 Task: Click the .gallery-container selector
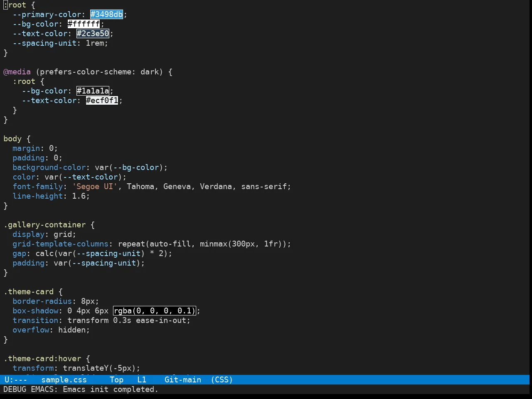pyautogui.click(x=44, y=225)
